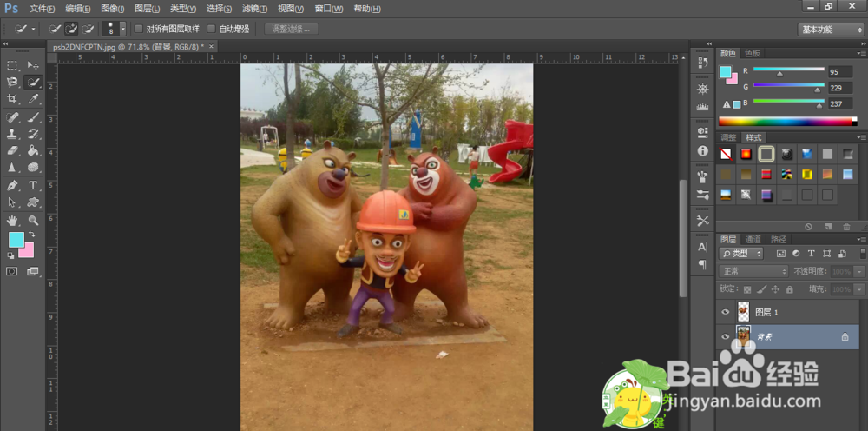Create new style icon in Styles panel
This screenshot has width=868, height=431.
tap(828, 227)
